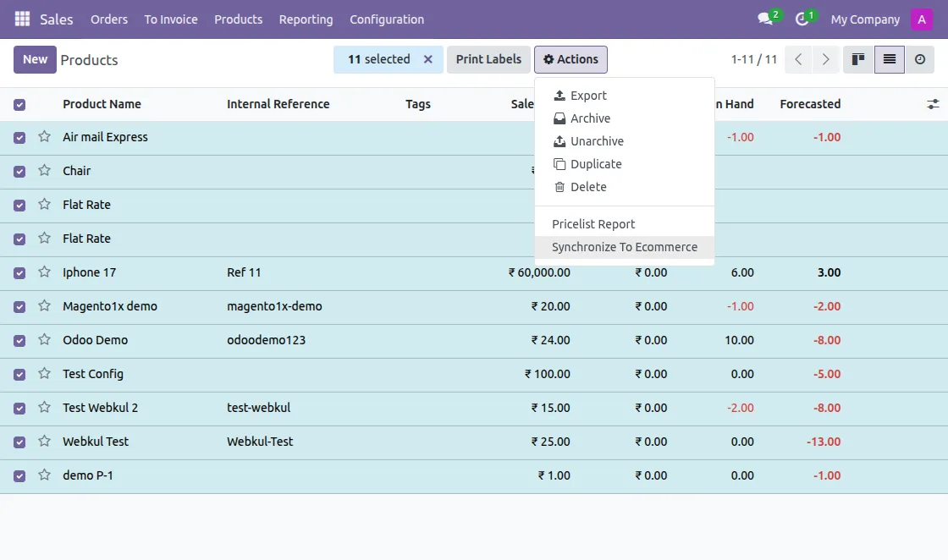Open the apps grid menu icon
The height and width of the screenshot is (560, 948).
coord(22,19)
